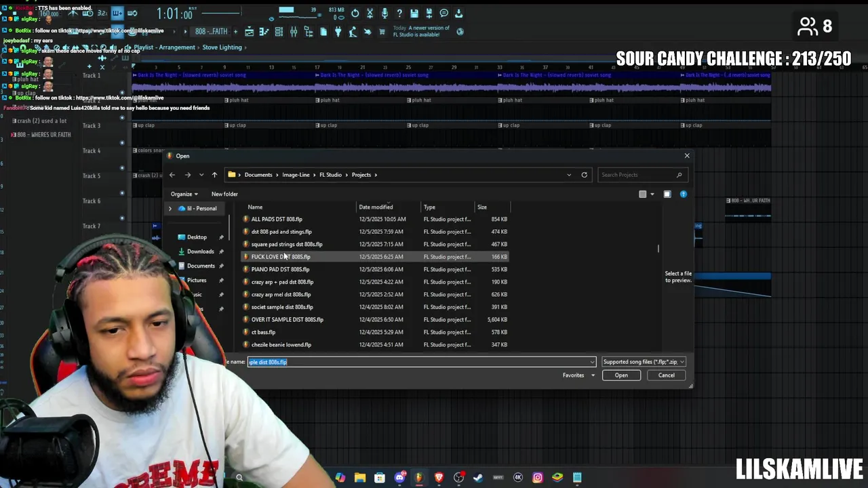This screenshot has height=488, width=868.
Task: Click the save project floppy disk icon
Action: 414,13
